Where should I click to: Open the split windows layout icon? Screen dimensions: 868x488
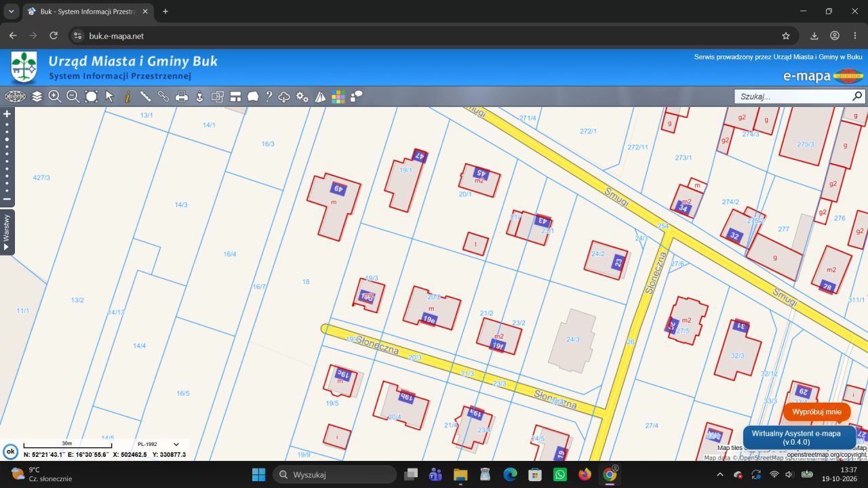pos(235,96)
